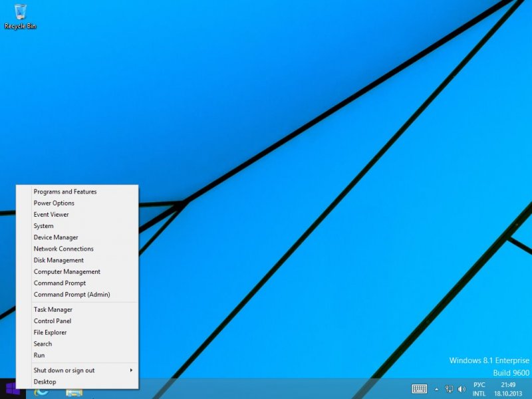Choose Search in the menu
The width and height of the screenshot is (532, 399).
tap(77, 344)
